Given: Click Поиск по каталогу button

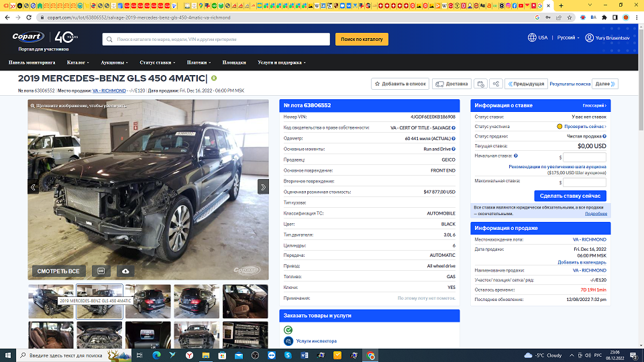Looking at the screenshot, I should [362, 40].
